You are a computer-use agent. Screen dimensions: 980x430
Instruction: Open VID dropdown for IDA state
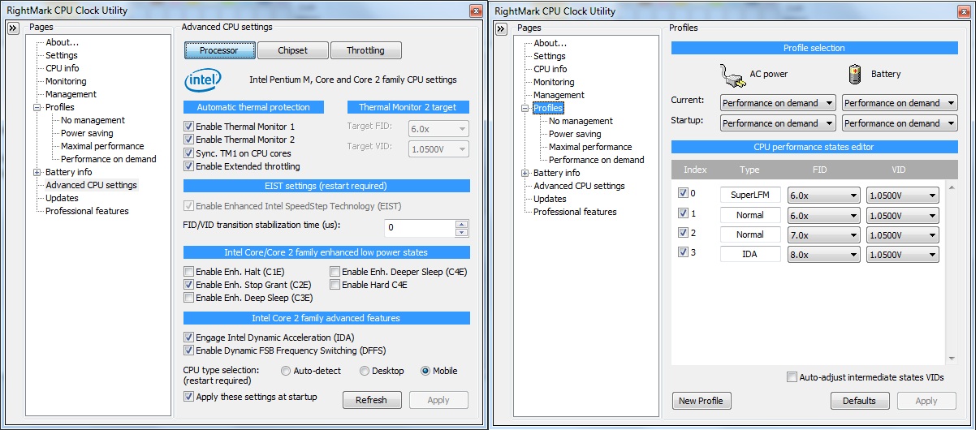click(x=903, y=254)
